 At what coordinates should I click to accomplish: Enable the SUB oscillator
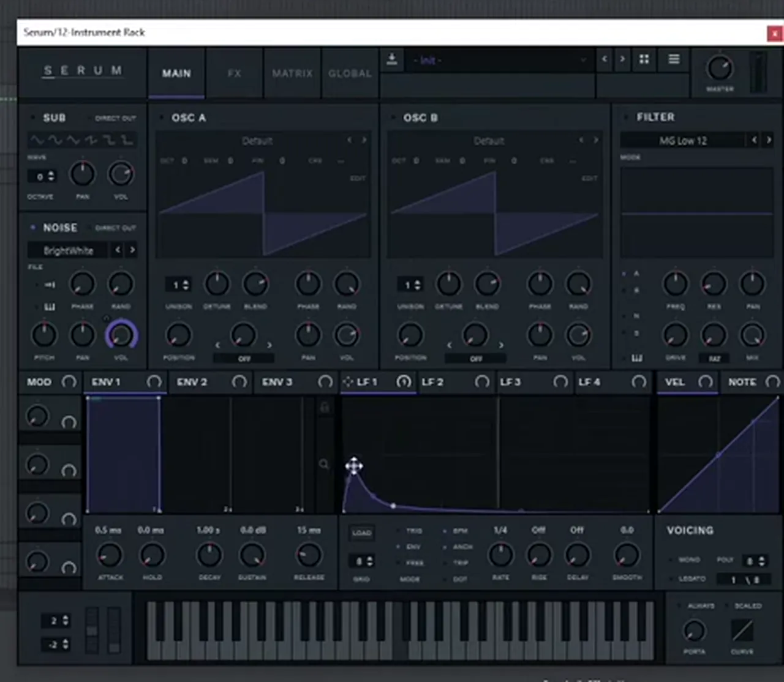click(x=32, y=118)
